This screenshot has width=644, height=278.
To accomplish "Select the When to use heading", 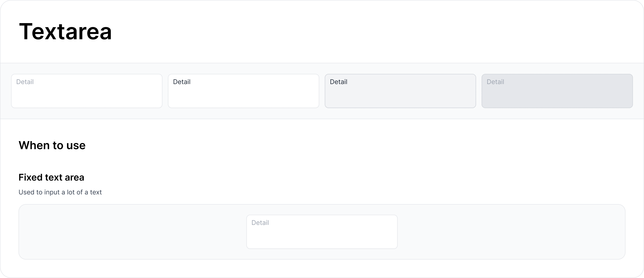I will click(x=52, y=145).
